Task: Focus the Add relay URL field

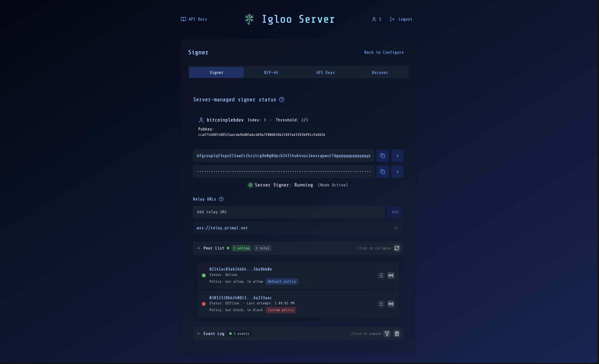Action: coord(288,212)
